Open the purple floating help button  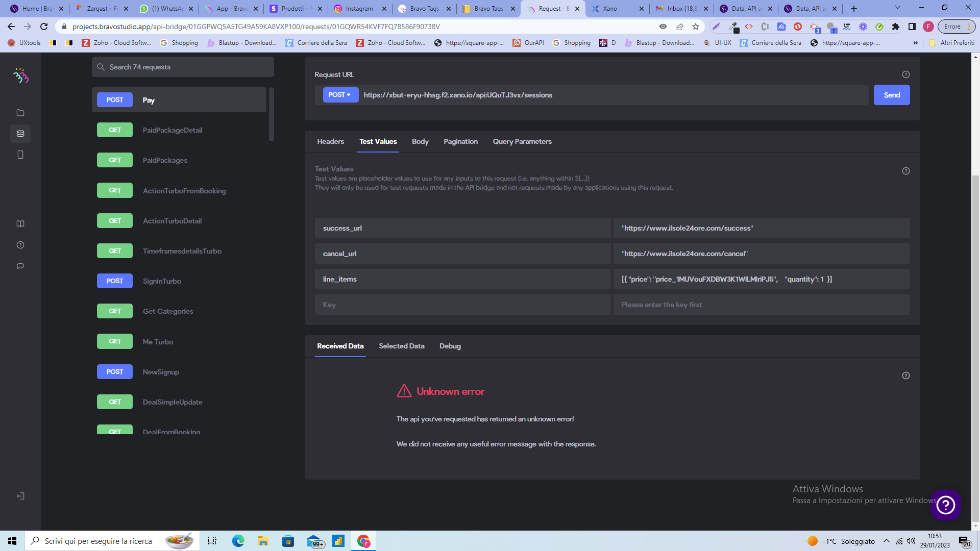[946, 505]
